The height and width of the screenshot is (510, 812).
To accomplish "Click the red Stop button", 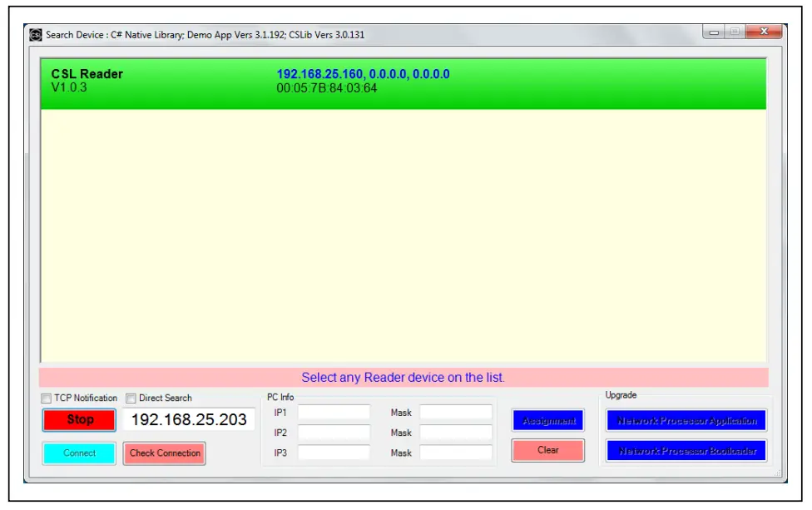I will 77,420.
